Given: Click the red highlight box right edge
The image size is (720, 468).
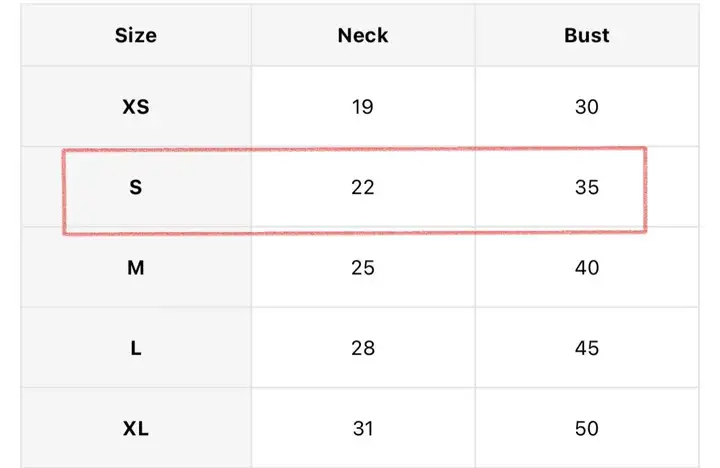Looking at the screenshot, I should coord(646,190).
